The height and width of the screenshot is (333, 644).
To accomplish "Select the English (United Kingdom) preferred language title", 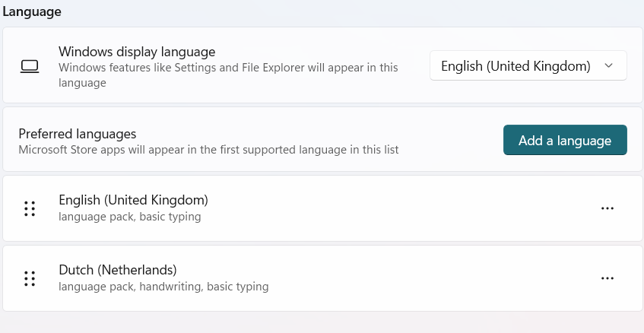I will coord(134,200).
